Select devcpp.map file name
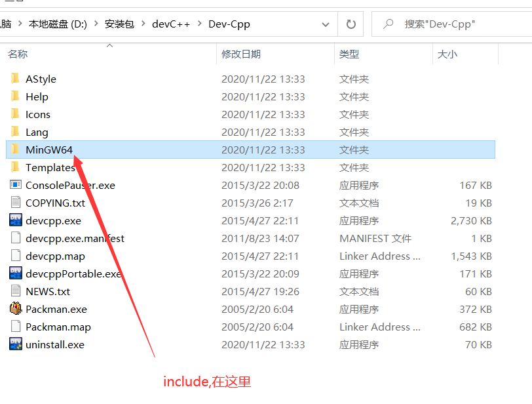 point(55,256)
